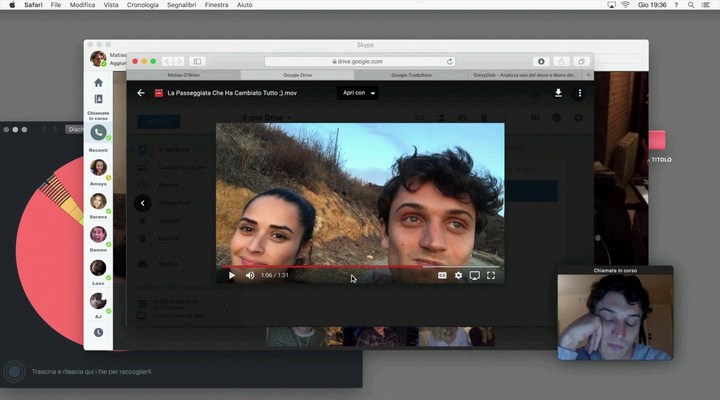Open Skype contacts icon
The height and width of the screenshot is (400, 720).
98,99
